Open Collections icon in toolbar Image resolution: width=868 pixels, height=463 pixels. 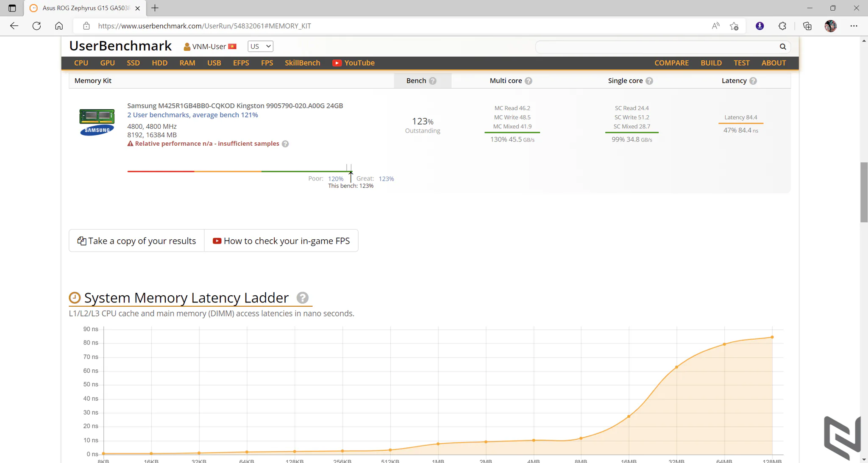tap(807, 26)
